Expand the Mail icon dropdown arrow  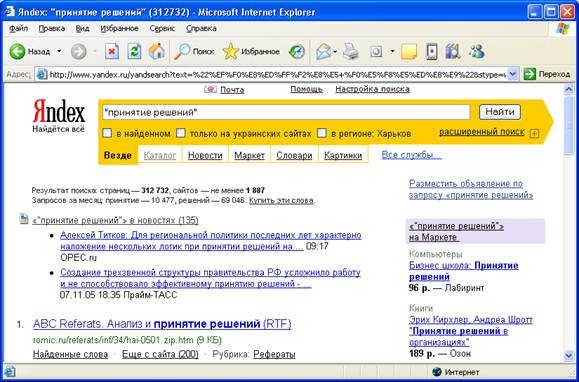335,52
